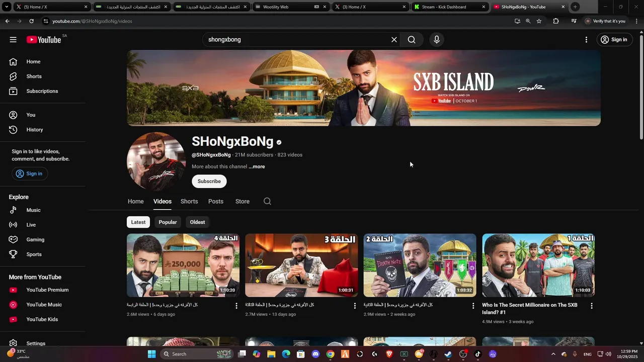
Task: Show hidden system tray icons
Action: 553,354
